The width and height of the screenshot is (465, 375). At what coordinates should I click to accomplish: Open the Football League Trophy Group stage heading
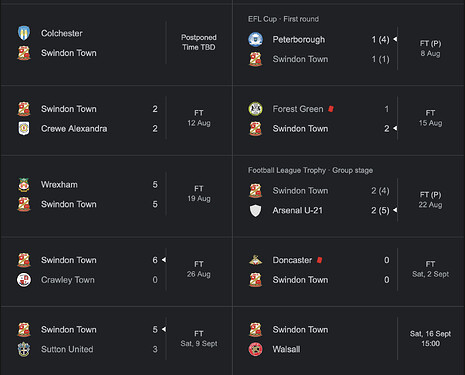click(x=310, y=170)
